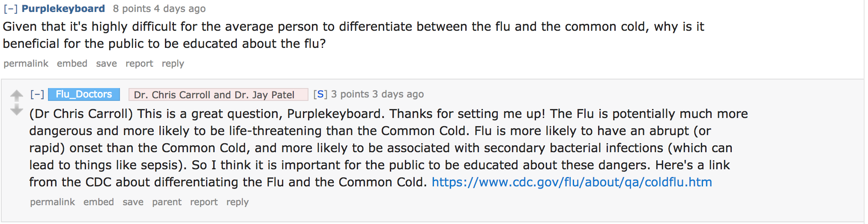Image resolution: width=868 pixels, height=224 pixels.
Task: Open the CDC coldflu link
Action: click(572, 182)
